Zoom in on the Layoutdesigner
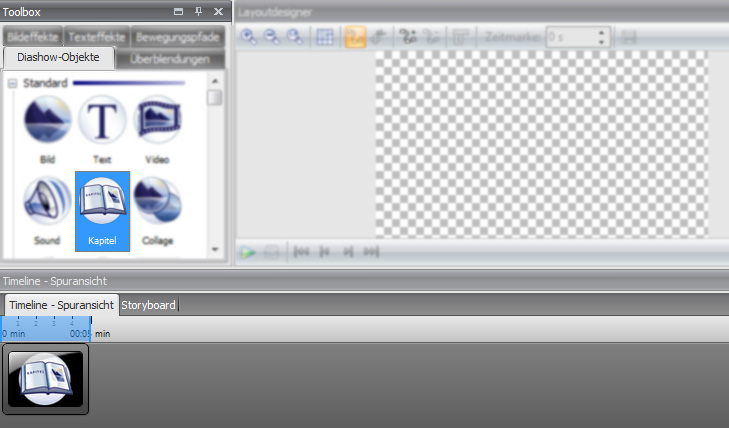This screenshot has width=729, height=428. point(249,37)
